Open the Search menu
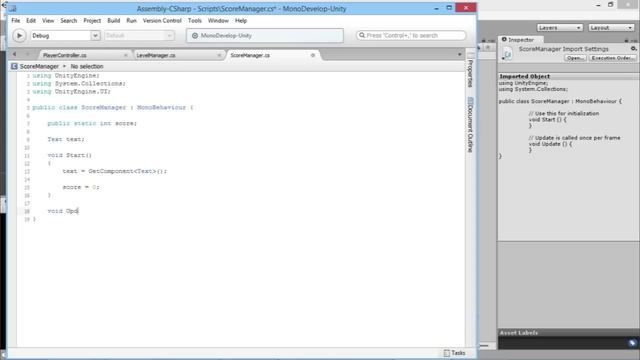This screenshot has width=640, height=360. point(69,20)
